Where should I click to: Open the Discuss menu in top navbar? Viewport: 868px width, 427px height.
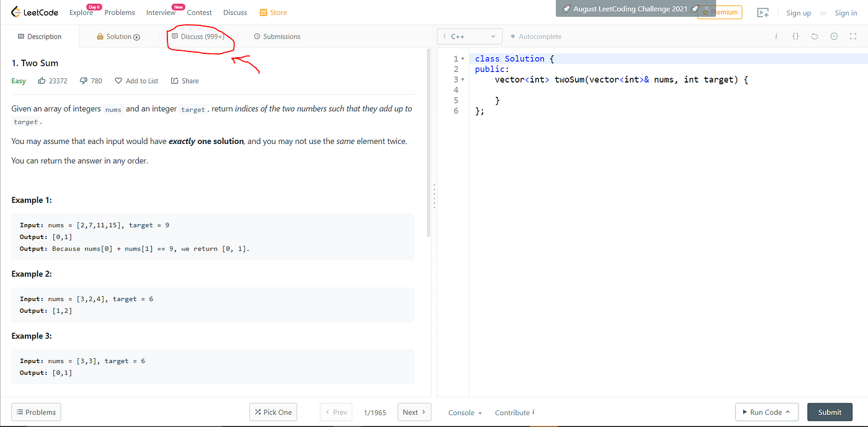click(234, 12)
